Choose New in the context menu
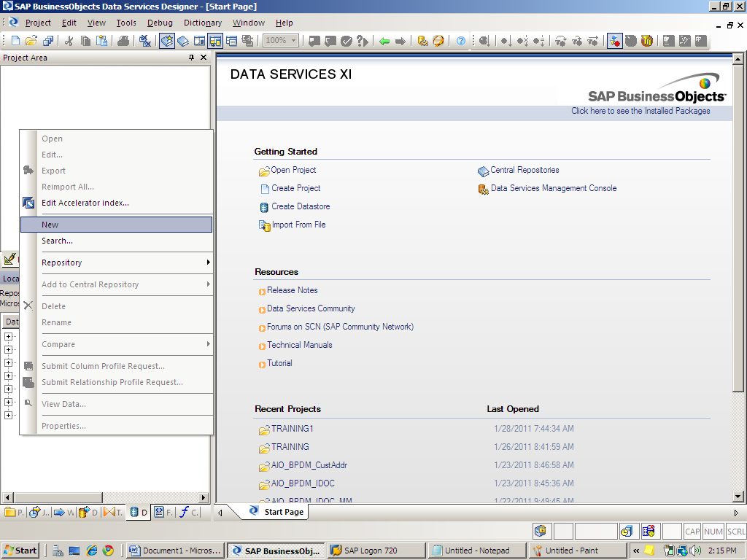Screen dimensions: 747x560 coord(116,225)
